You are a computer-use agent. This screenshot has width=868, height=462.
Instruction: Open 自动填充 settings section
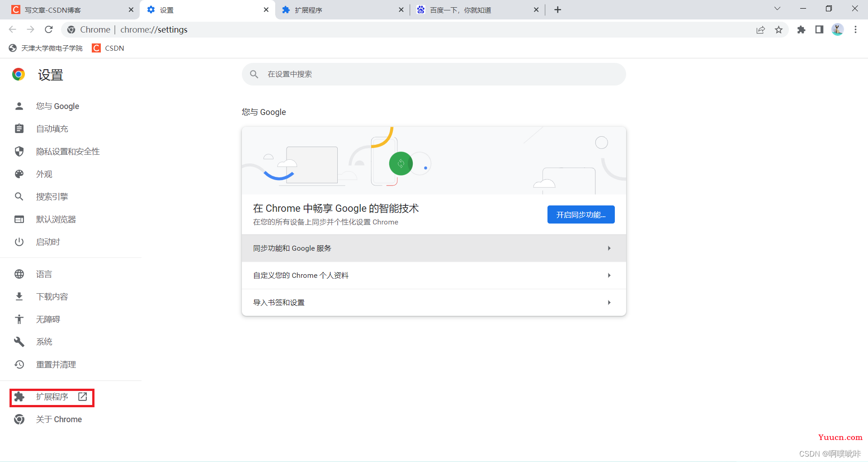[52, 129]
